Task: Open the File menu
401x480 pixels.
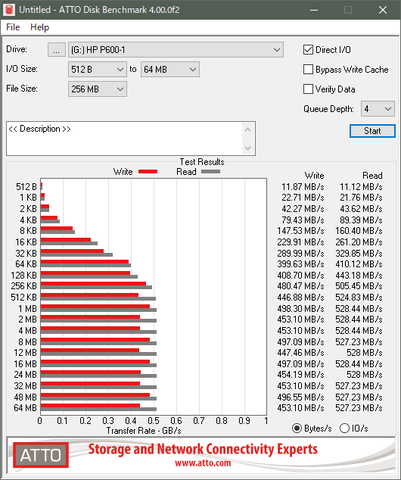Action: (13, 27)
